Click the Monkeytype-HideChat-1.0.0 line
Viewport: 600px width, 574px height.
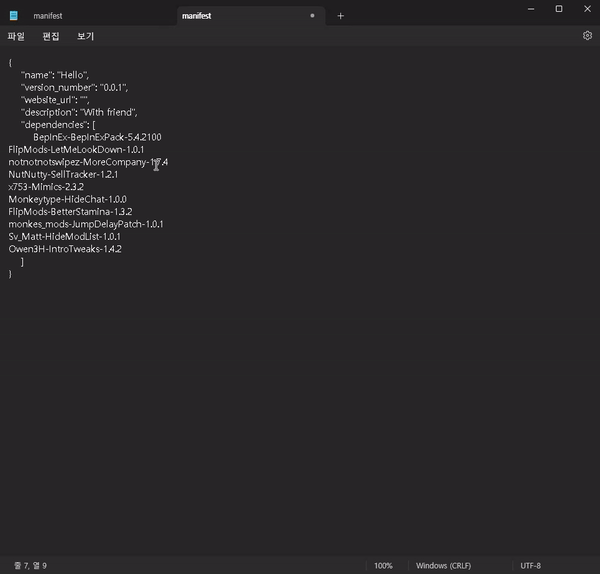point(67,199)
